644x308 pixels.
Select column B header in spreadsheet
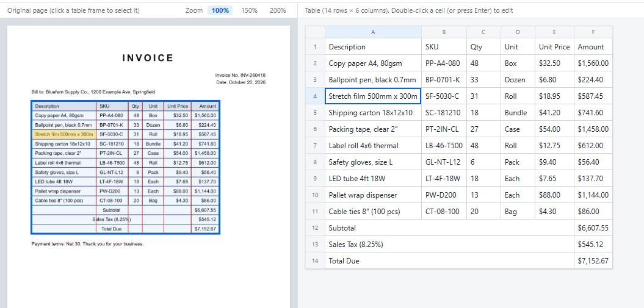click(444, 32)
